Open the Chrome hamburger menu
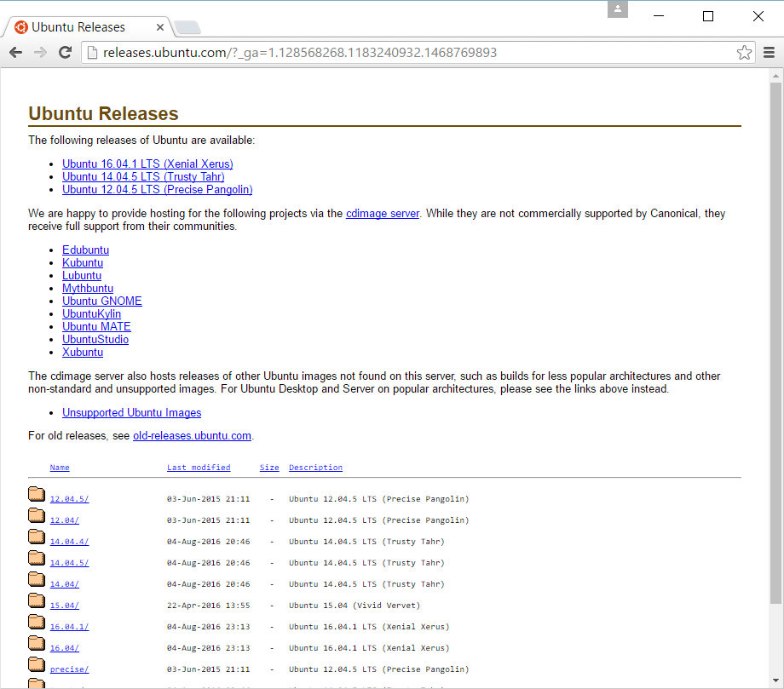Viewport: 784px width, 689px height. pos(769,53)
